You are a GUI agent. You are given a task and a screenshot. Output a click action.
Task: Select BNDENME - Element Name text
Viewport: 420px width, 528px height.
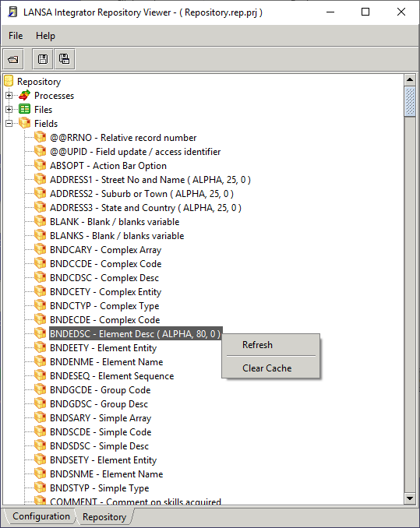point(107,362)
